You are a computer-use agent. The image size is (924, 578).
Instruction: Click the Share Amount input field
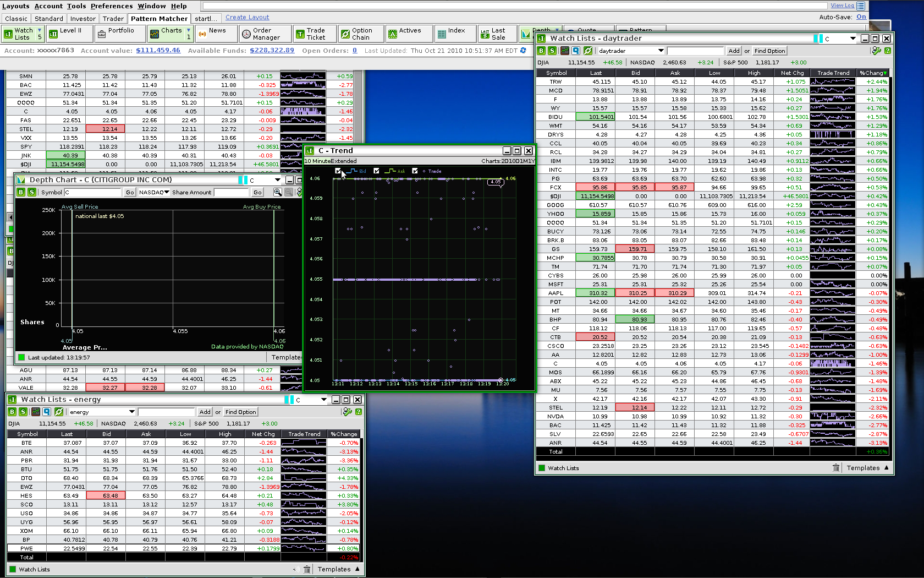click(x=231, y=192)
